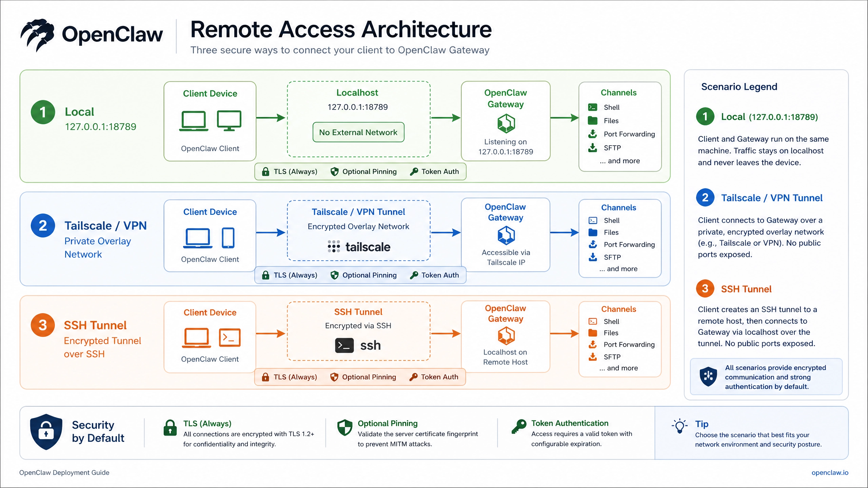Click the green gateway cube icon
Viewport: 868px width, 488px height.
[x=506, y=123]
